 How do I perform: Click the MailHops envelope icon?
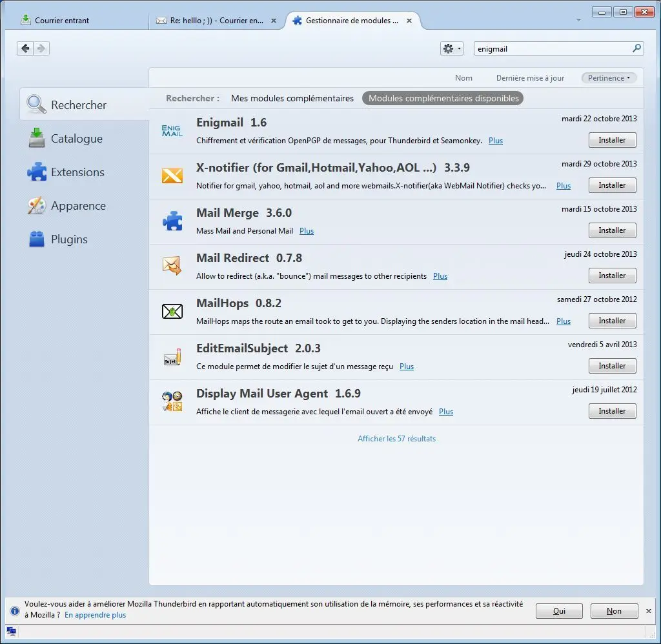[172, 311]
